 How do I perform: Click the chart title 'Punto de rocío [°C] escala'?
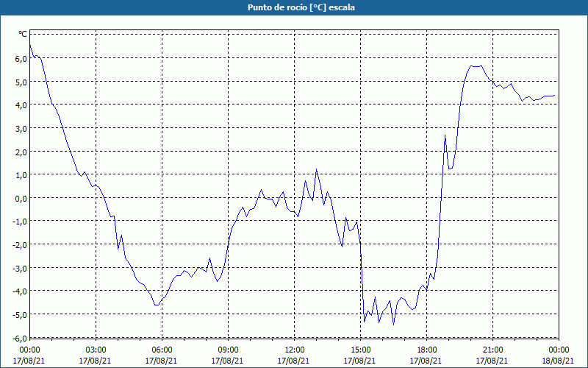(x=301, y=7)
